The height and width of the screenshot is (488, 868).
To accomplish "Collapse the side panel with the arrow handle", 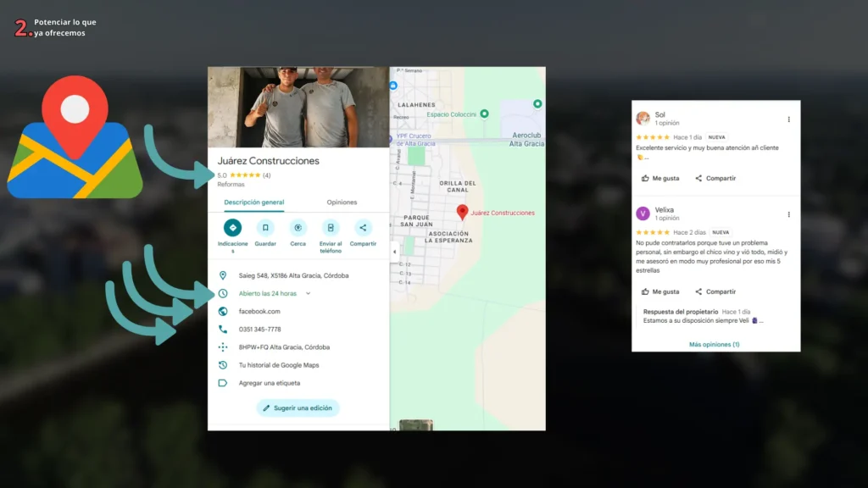I will pos(394,252).
